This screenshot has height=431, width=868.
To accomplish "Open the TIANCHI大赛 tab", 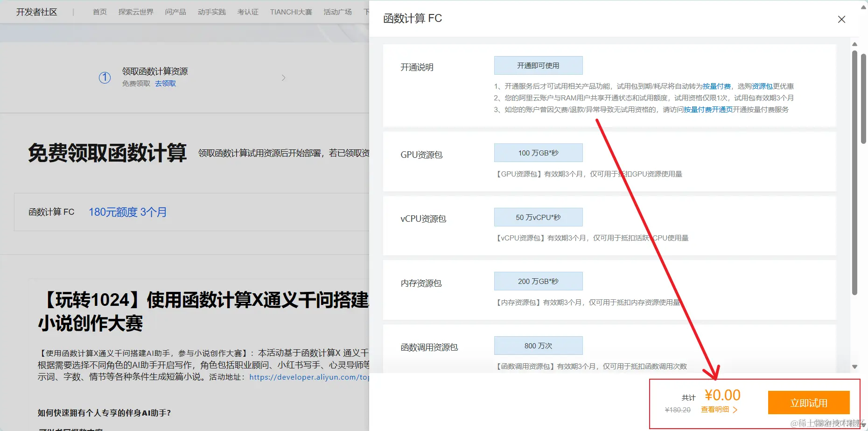I will pyautogui.click(x=291, y=12).
